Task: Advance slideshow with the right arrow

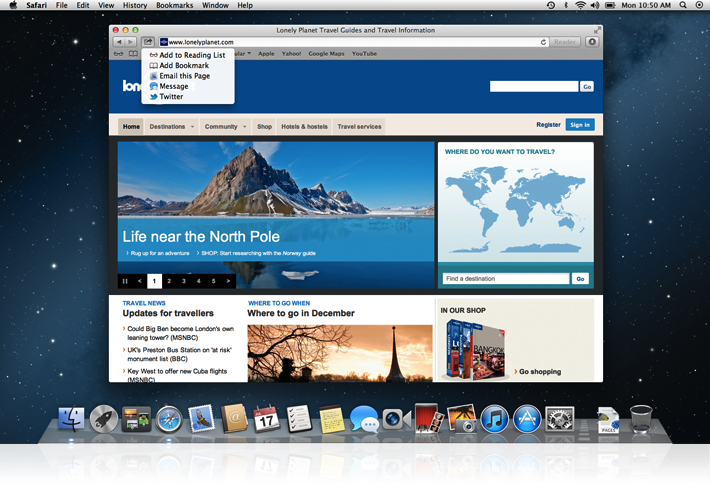Action: point(228,281)
